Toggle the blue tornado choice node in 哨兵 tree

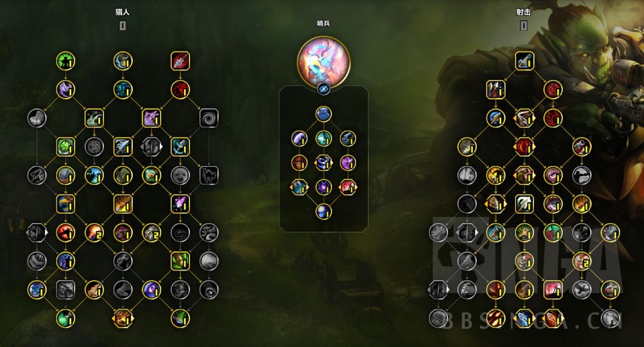click(x=323, y=163)
